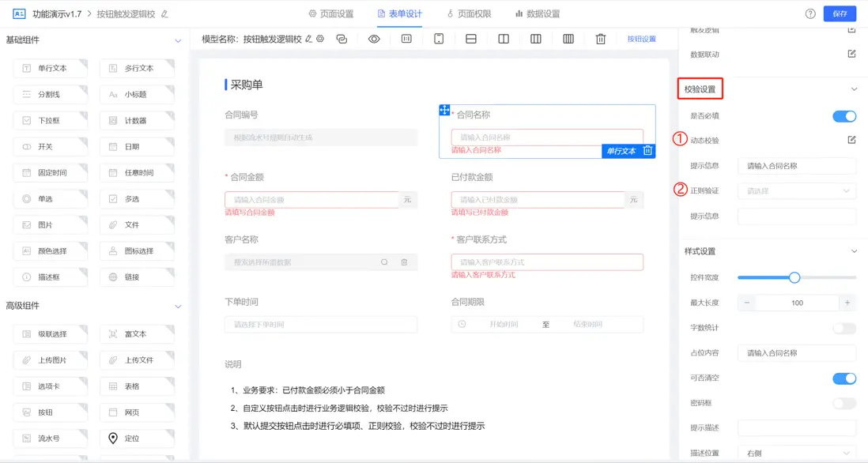
Task: Collapse the 基础组件 component panel
Action: [178, 40]
